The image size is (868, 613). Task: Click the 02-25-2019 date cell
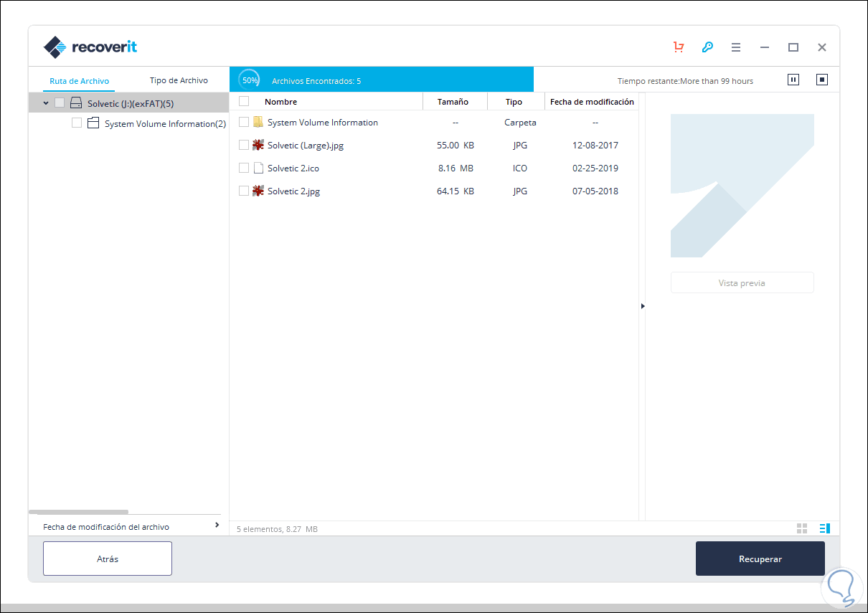(x=595, y=168)
